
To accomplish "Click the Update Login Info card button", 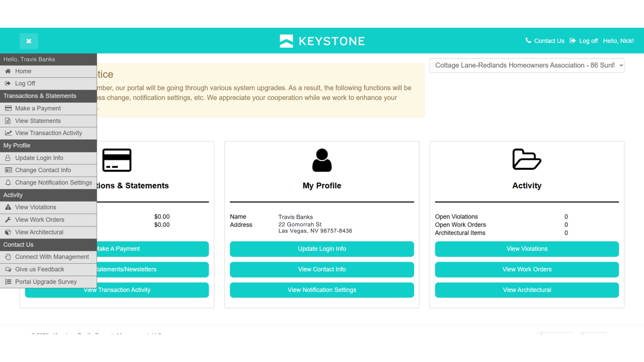I will click(322, 249).
